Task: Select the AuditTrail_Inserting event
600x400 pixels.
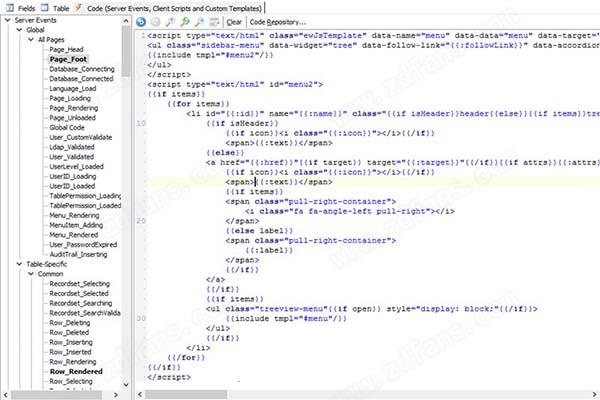Action: [x=78, y=254]
